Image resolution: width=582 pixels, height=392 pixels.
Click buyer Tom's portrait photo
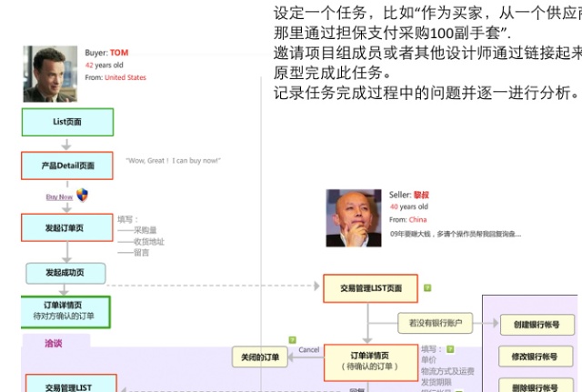50,74
